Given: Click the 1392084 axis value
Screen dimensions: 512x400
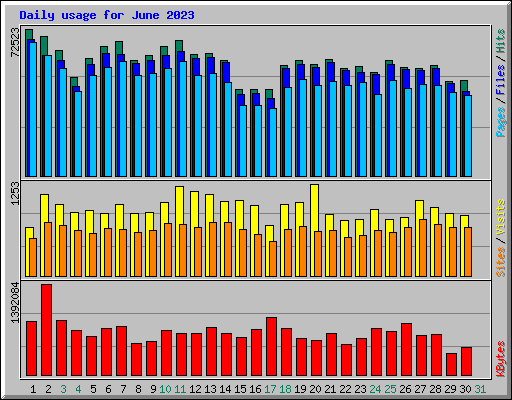Looking at the screenshot, I should click(15, 303).
